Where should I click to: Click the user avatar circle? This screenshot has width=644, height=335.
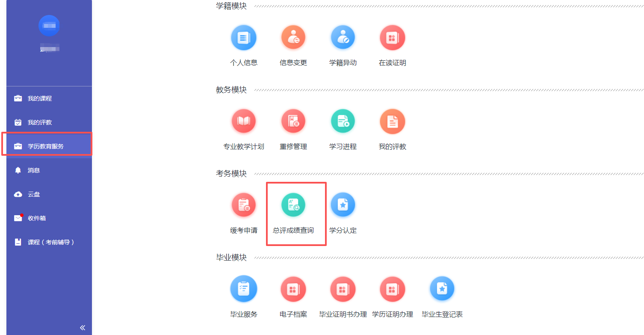click(49, 26)
